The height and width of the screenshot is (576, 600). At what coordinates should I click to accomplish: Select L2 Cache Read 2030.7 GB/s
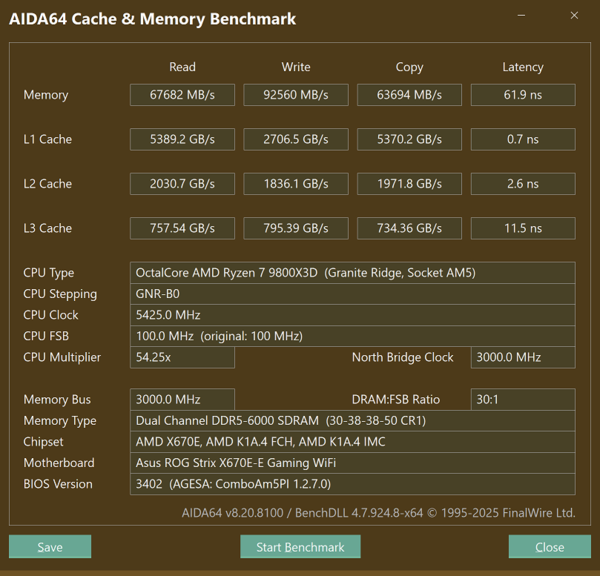pos(182,184)
